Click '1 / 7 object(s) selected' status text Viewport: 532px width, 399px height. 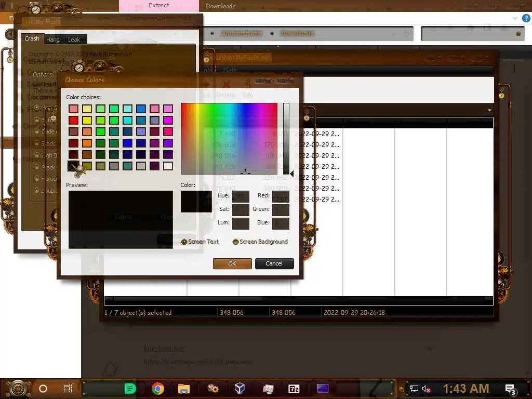coord(138,313)
